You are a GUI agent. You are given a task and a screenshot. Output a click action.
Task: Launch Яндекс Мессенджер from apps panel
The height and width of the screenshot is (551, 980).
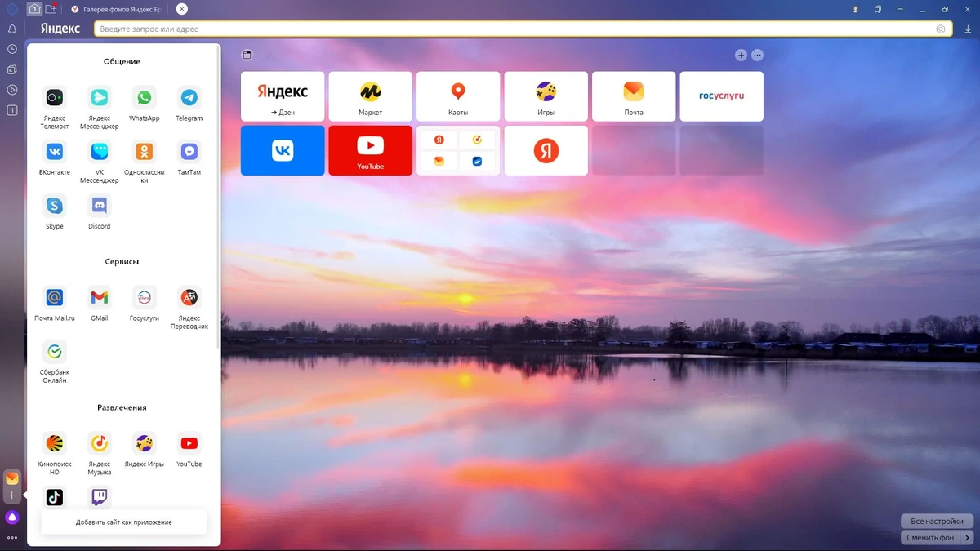[100, 98]
